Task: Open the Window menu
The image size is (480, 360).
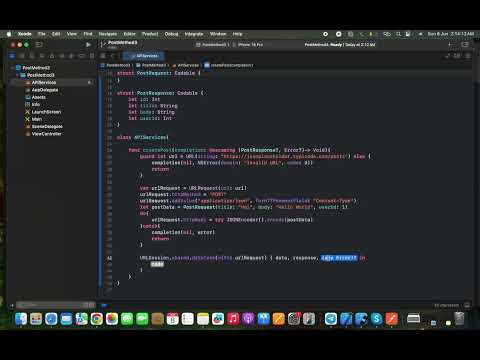Action: click(218, 34)
